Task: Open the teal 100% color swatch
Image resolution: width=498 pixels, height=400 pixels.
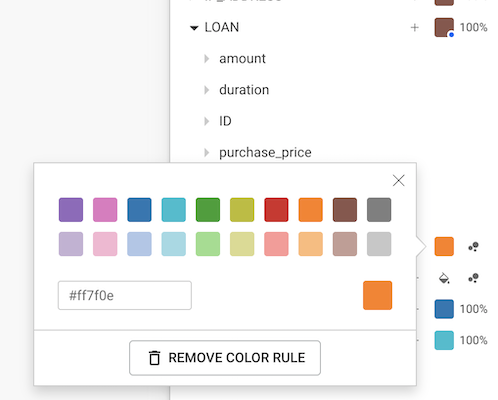Action: coord(444,340)
